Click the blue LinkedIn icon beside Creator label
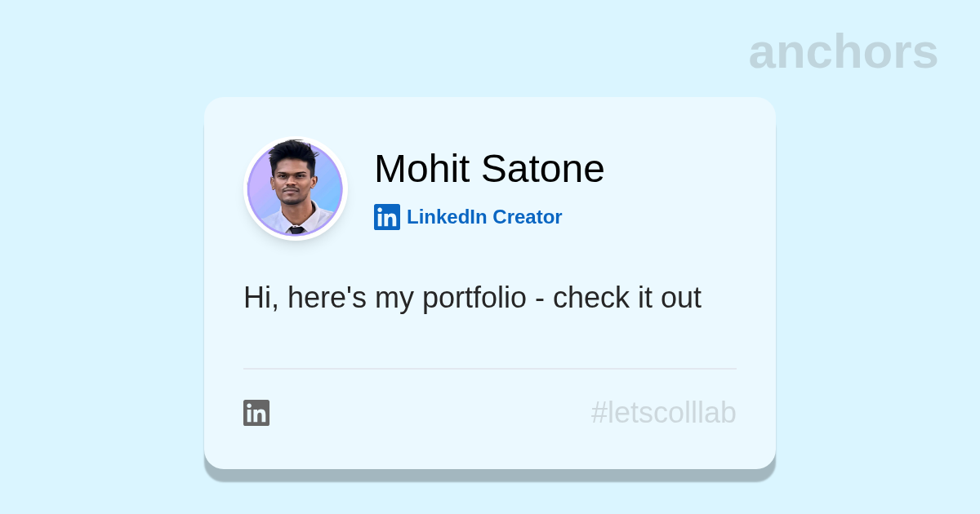The height and width of the screenshot is (514, 980). (x=386, y=217)
